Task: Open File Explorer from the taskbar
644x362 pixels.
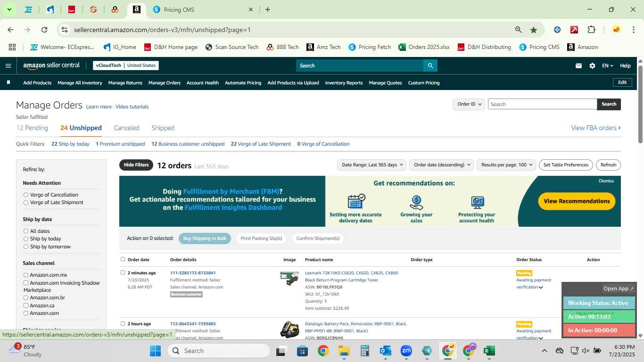Action: 344,351
